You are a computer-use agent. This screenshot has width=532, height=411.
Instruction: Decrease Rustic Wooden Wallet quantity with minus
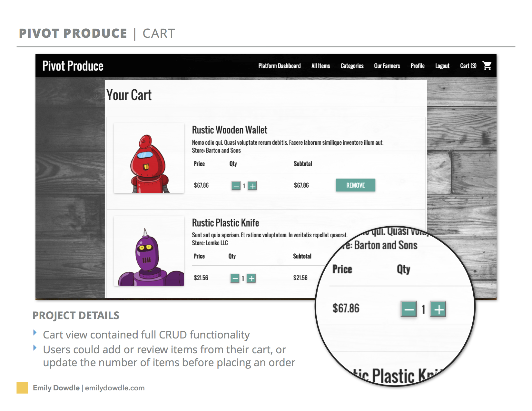pyautogui.click(x=236, y=186)
